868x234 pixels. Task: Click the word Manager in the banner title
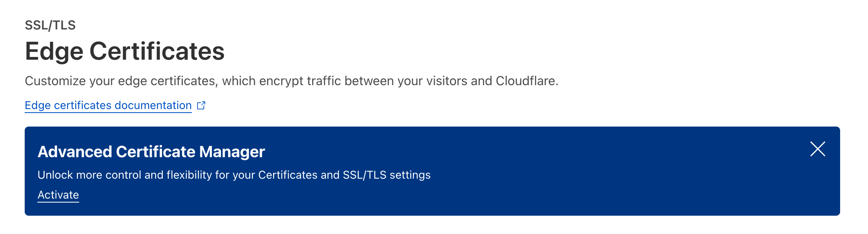click(x=232, y=152)
